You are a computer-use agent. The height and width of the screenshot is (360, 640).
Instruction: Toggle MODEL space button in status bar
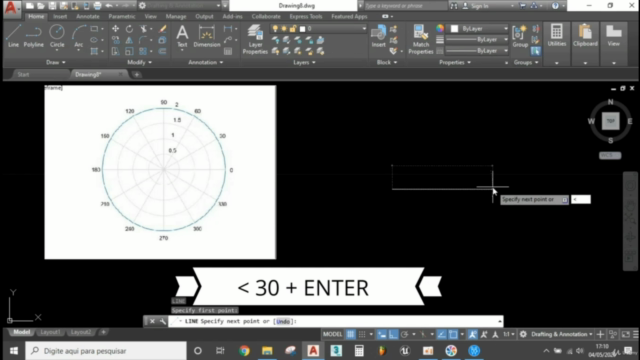(x=332, y=334)
